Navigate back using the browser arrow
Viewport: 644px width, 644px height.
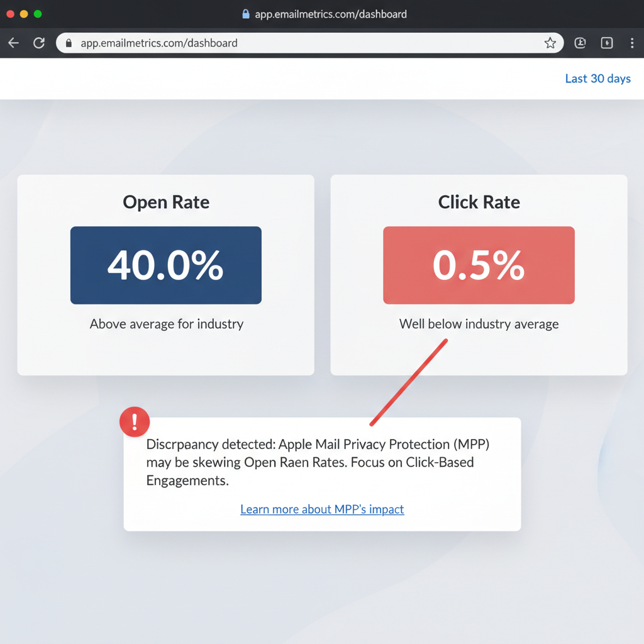[13, 43]
